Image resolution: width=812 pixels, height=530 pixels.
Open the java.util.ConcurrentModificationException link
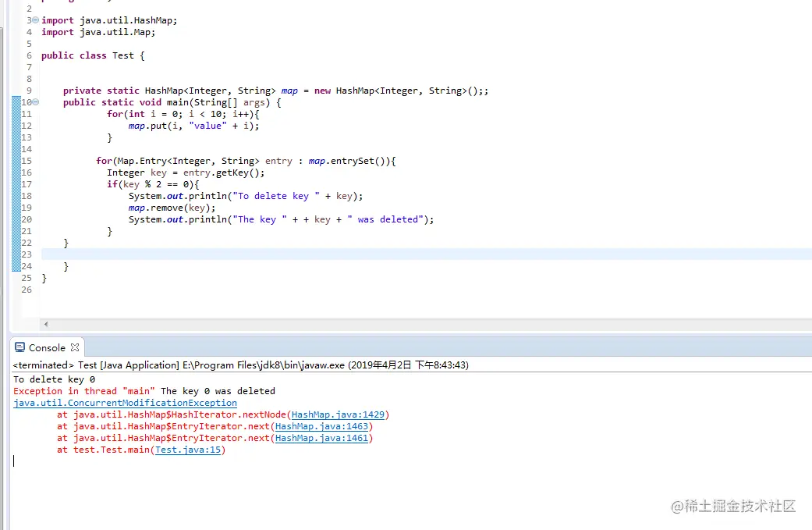[x=126, y=403]
